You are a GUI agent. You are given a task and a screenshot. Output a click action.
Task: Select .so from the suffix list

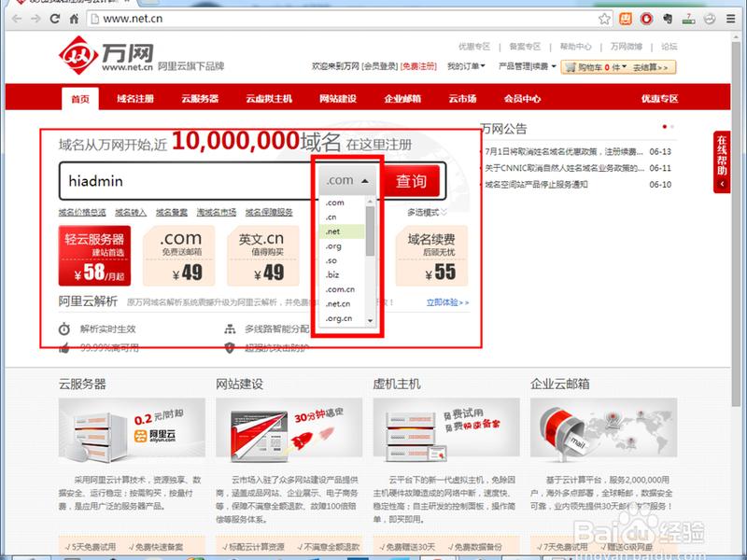coord(341,260)
